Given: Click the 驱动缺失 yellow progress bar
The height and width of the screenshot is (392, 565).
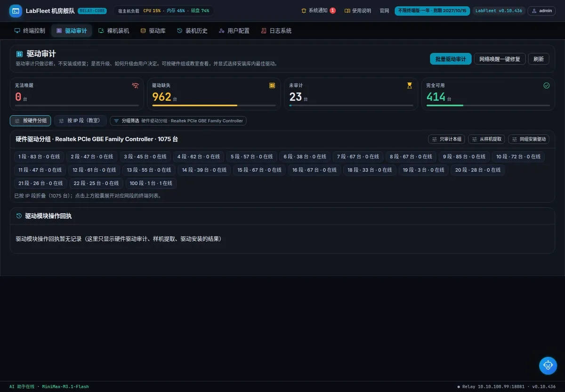Looking at the screenshot, I should pos(194,105).
